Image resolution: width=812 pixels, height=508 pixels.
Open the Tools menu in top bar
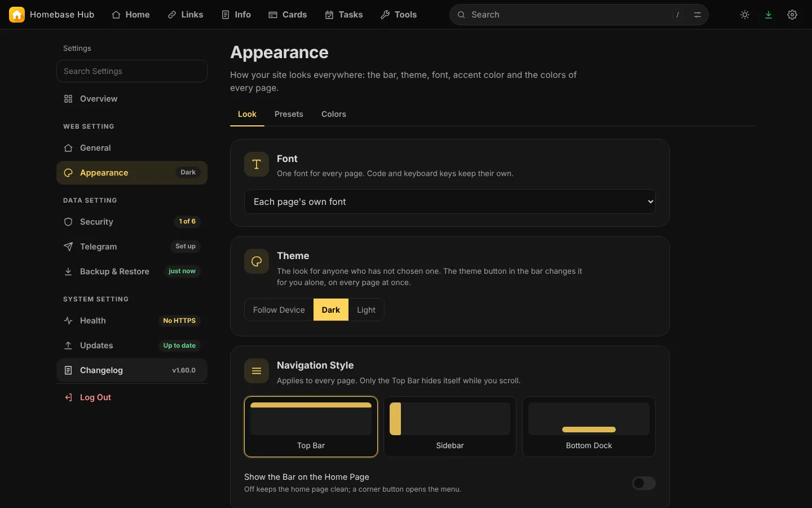399,15
